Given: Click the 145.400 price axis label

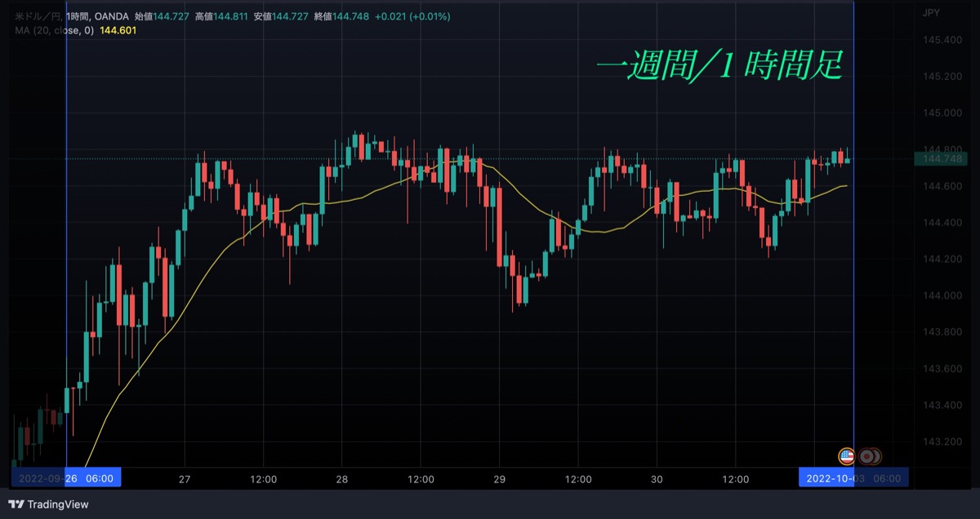Looking at the screenshot, I should click(942, 40).
